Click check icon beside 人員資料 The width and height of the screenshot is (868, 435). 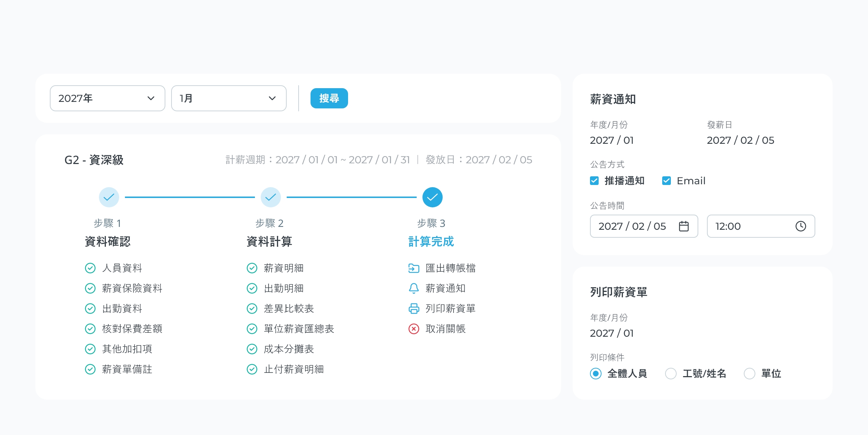pyautogui.click(x=90, y=268)
